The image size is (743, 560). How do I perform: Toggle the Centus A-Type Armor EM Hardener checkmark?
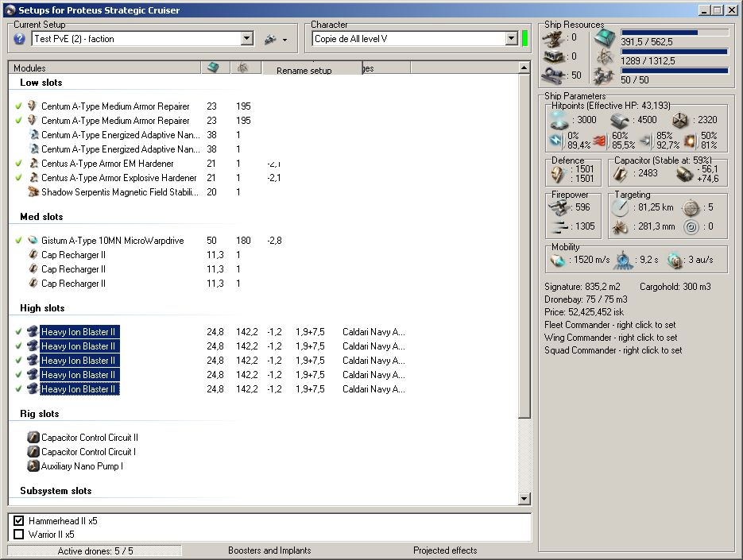pyautogui.click(x=18, y=164)
